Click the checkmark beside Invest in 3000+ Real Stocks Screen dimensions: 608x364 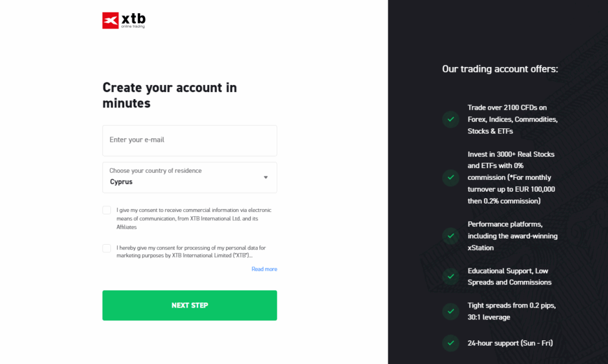click(x=451, y=178)
